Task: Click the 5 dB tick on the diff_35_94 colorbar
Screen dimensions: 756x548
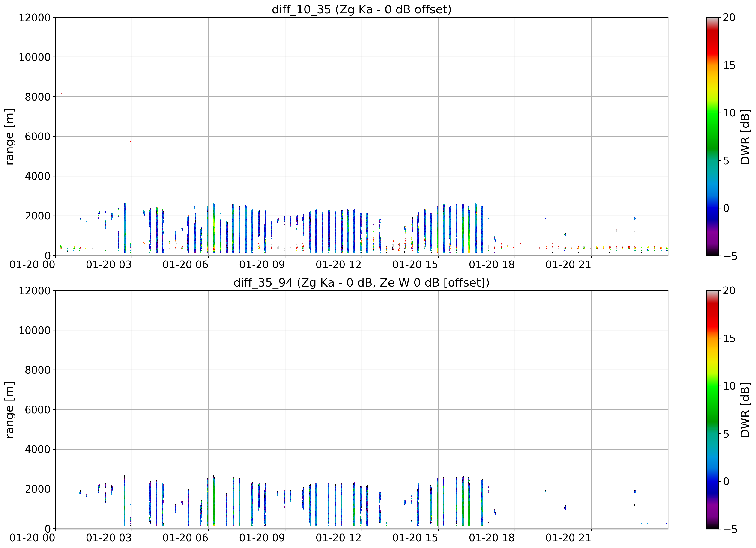Action: 726,434
